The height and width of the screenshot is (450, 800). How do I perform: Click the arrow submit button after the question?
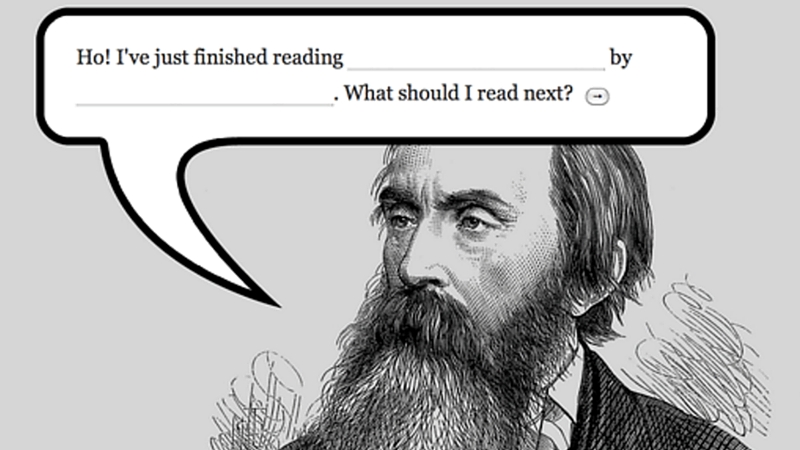point(597,96)
